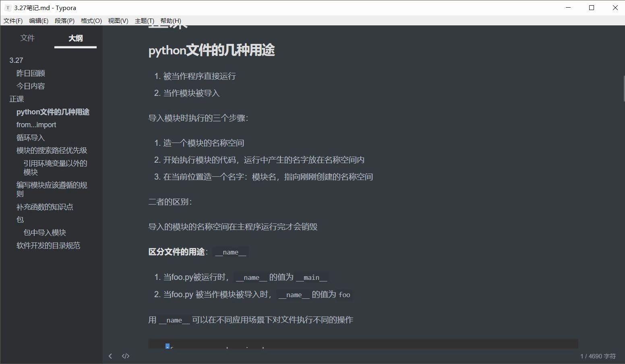This screenshot has height=364, width=625.
Task: Open the 帮助(H) menu
Action: (x=170, y=21)
